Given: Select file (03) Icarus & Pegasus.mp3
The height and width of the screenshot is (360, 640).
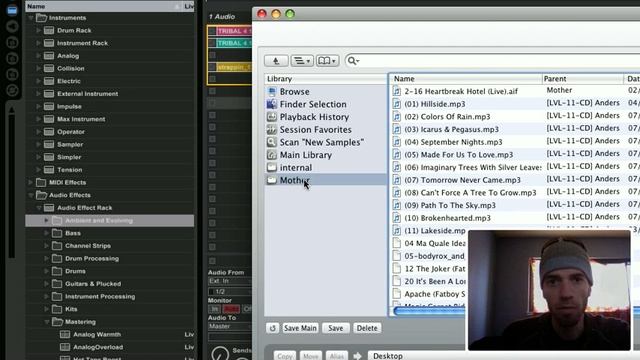Looking at the screenshot, I should click(451, 129).
